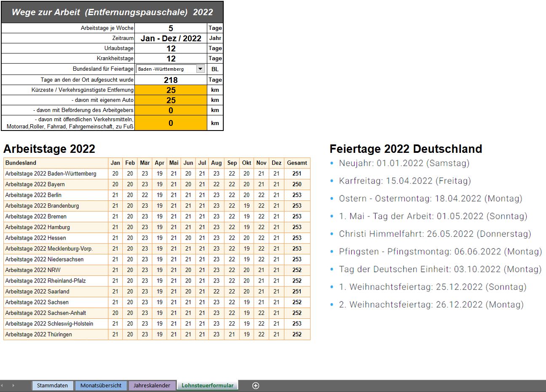Click the Beförderung des Arbeitgebers km cell
The width and height of the screenshot is (546, 392).
pos(171,110)
